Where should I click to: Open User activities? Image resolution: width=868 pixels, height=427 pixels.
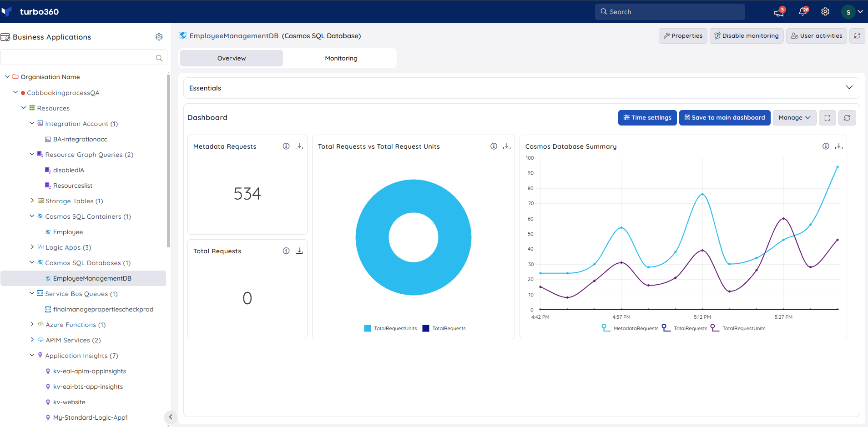coord(816,35)
